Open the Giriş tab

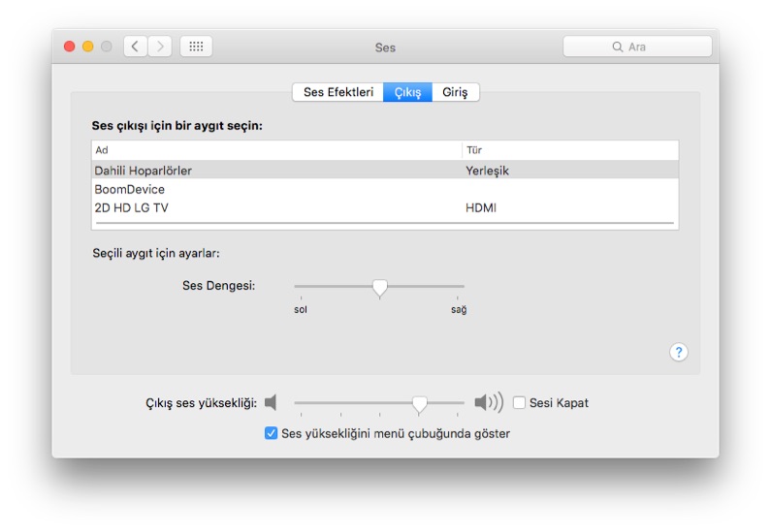tap(455, 92)
